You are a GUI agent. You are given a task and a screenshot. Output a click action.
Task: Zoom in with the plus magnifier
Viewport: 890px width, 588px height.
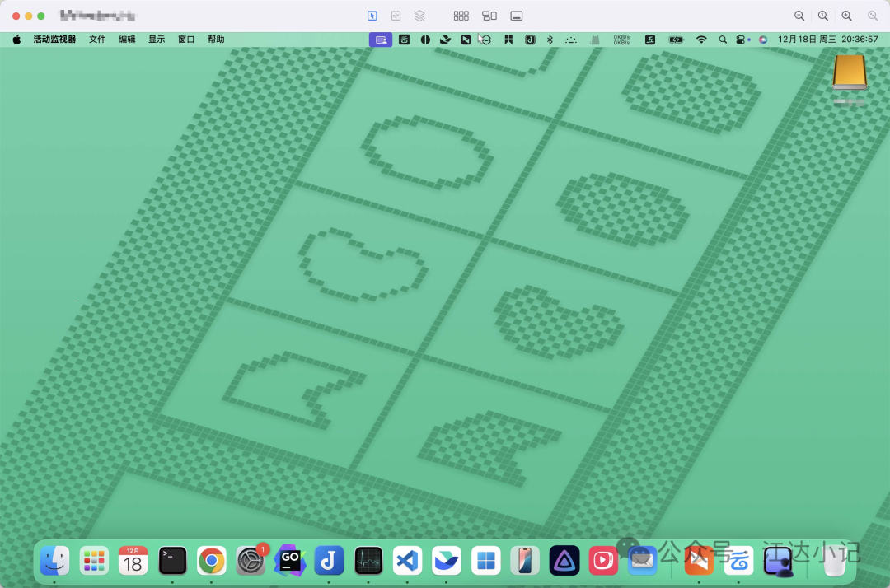pyautogui.click(x=847, y=16)
